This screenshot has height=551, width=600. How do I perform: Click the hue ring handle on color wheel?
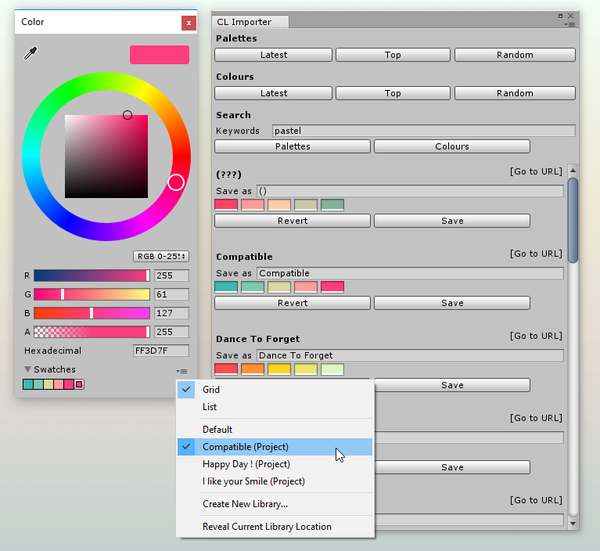click(176, 182)
